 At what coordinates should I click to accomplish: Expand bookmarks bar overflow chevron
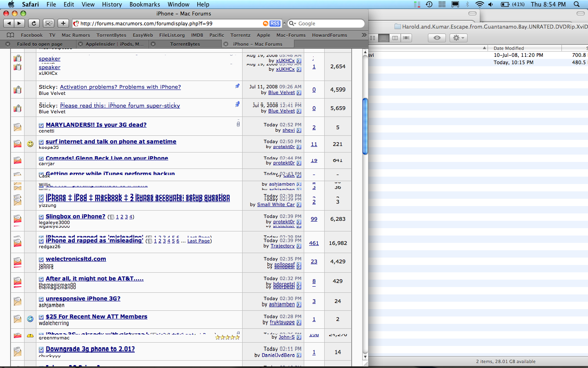click(364, 35)
